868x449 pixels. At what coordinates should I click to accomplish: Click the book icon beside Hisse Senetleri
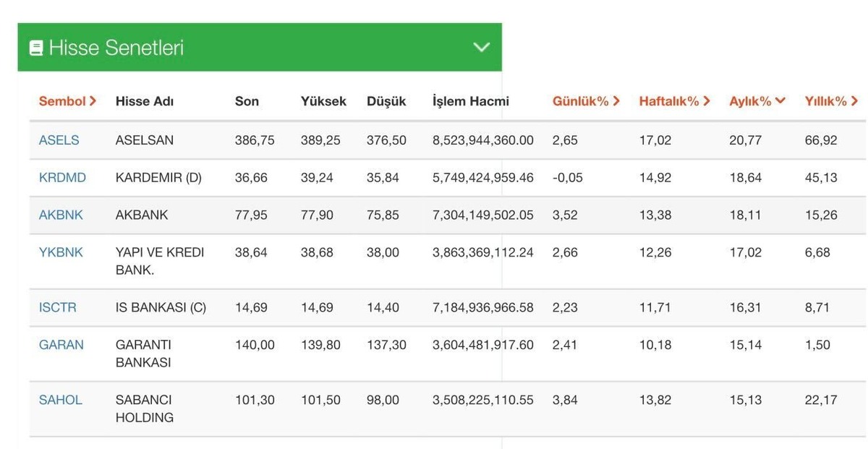[36, 48]
